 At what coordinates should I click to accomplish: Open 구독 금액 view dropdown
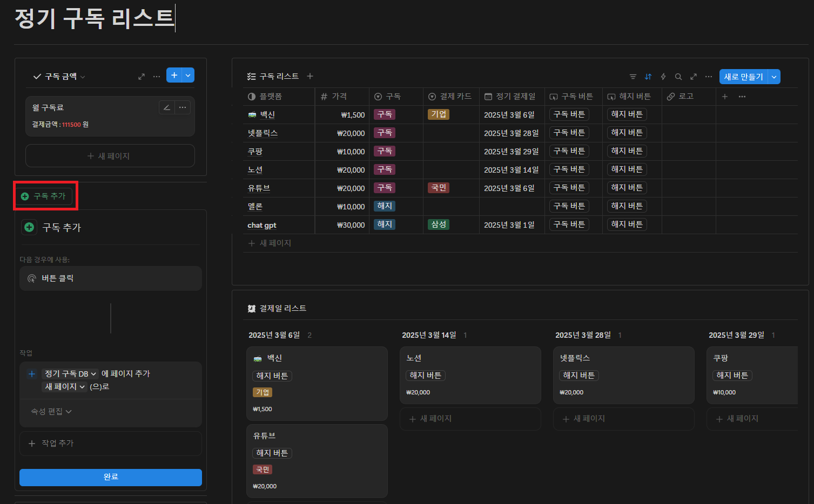[59, 77]
